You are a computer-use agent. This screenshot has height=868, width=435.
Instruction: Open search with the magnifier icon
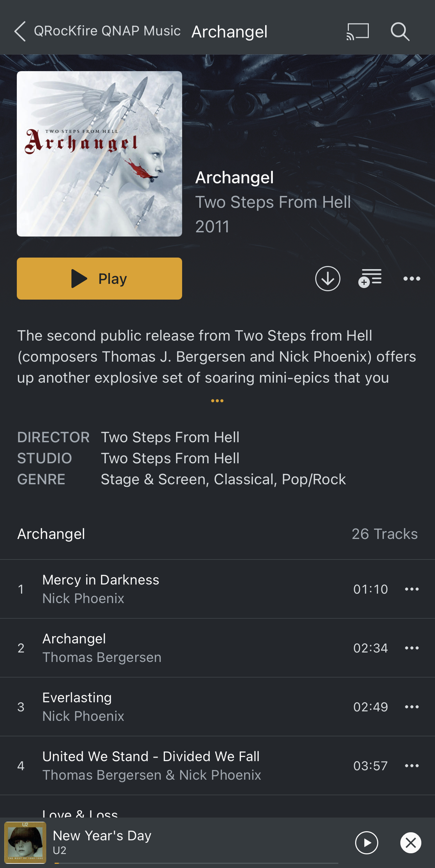(400, 32)
